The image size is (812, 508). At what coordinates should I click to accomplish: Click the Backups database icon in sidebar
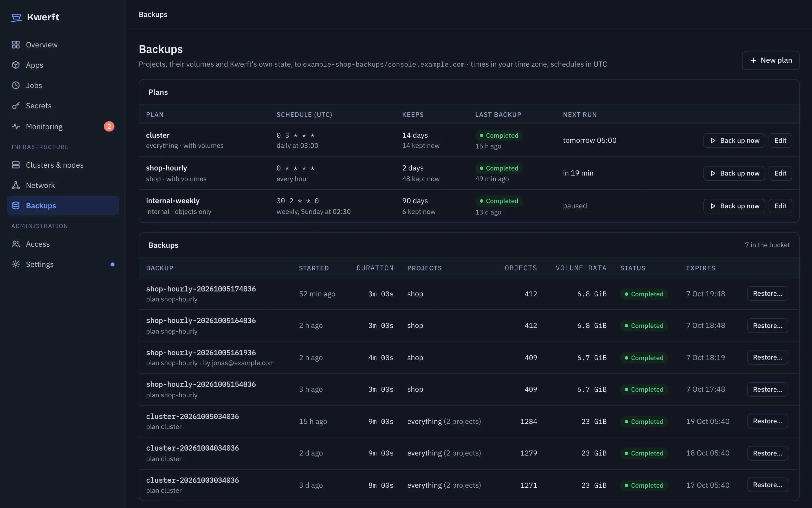point(16,205)
